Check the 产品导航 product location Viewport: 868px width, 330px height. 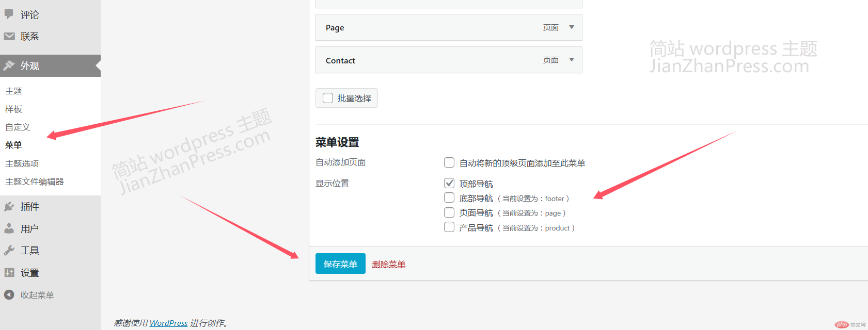click(x=449, y=227)
